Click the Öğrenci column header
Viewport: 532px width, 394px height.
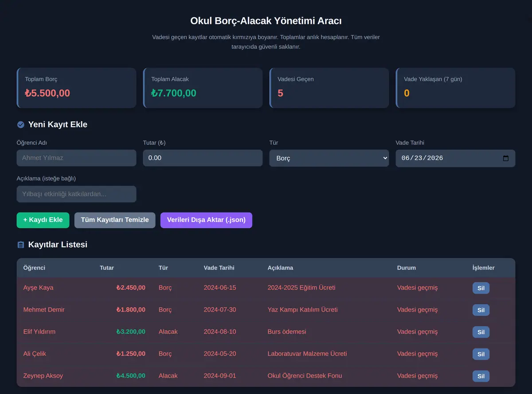(34, 268)
